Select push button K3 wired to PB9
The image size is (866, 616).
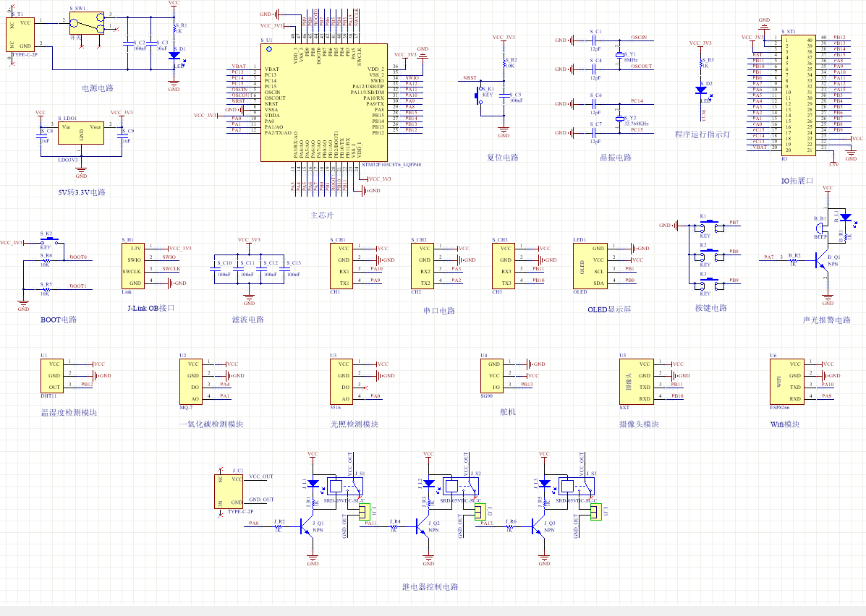tap(709, 283)
